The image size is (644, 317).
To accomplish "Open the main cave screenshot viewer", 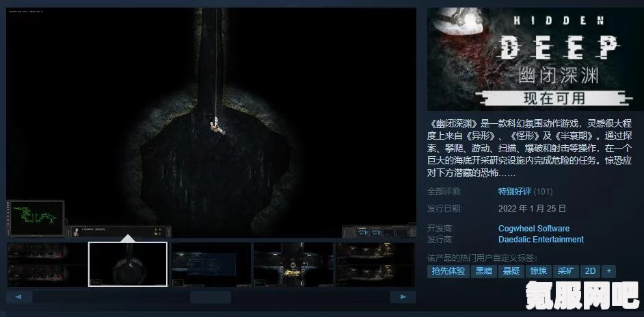I will click(x=211, y=123).
